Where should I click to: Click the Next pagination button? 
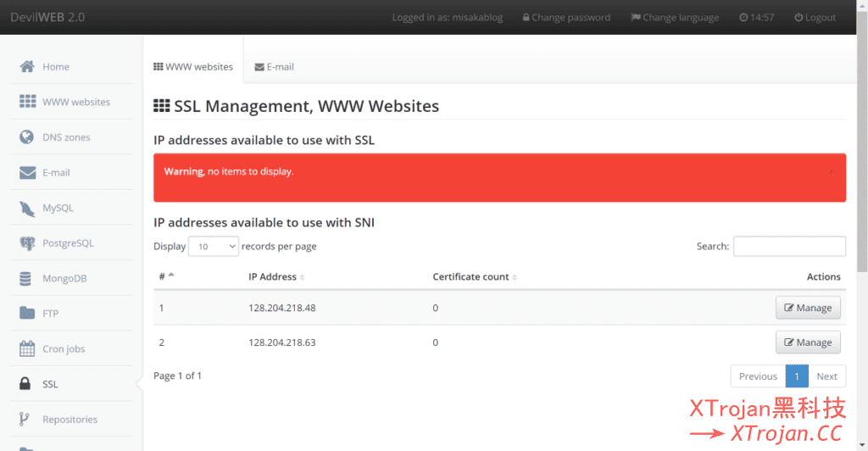pos(826,376)
